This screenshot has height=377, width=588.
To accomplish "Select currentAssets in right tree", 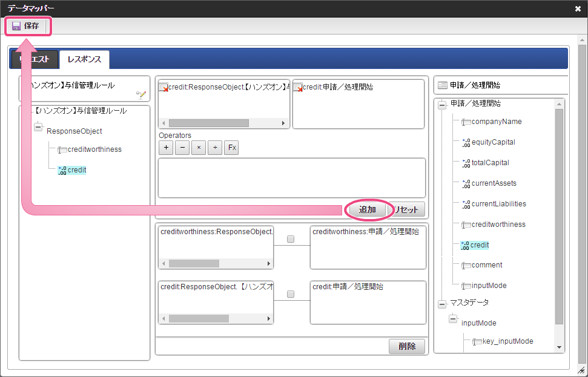I will point(494,183).
